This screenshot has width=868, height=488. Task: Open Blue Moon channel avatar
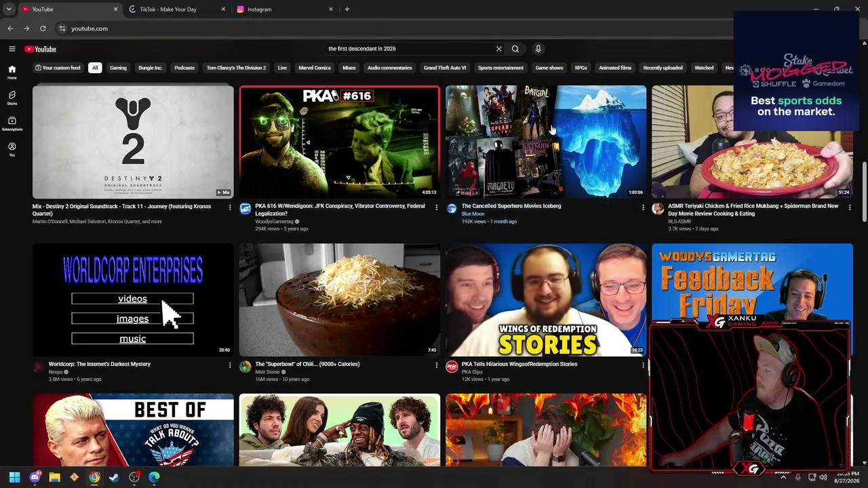click(x=452, y=209)
